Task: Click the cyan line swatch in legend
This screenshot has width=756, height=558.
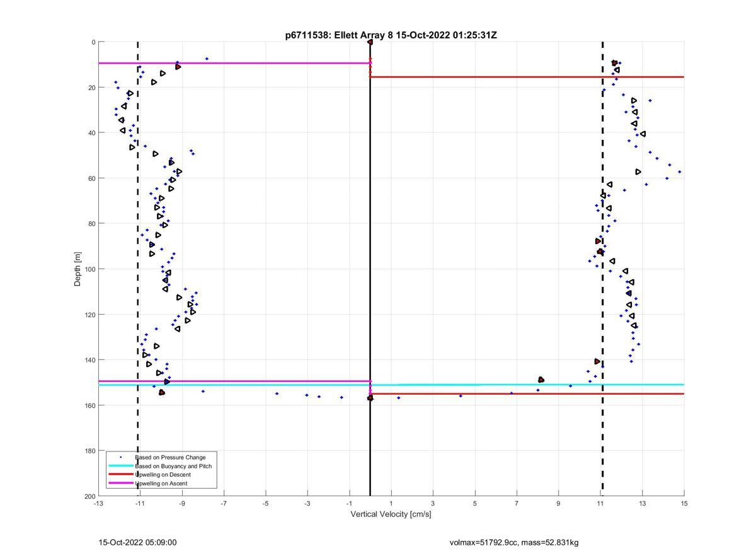Action: click(x=121, y=466)
